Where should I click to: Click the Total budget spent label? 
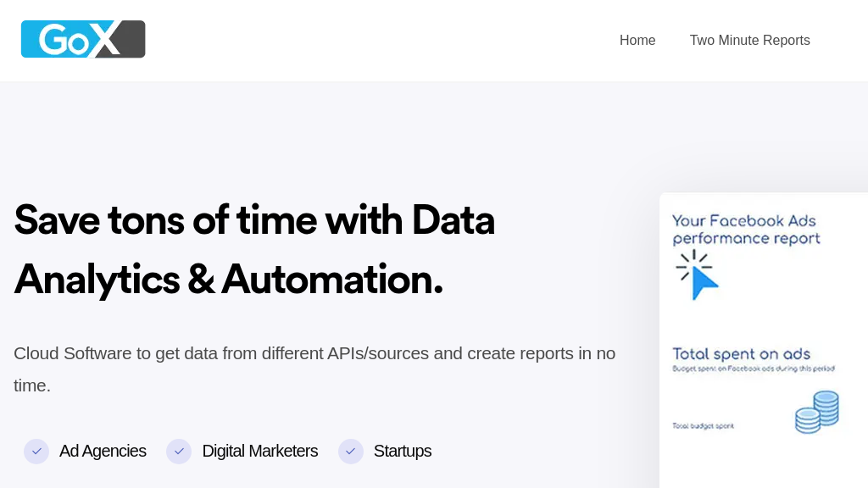pyautogui.click(x=703, y=426)
